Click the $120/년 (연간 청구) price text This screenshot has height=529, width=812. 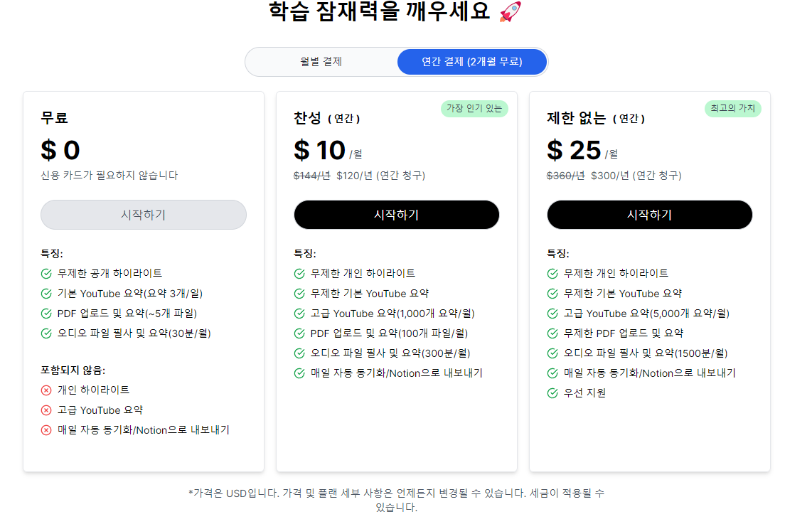click(x=381, y=176)
